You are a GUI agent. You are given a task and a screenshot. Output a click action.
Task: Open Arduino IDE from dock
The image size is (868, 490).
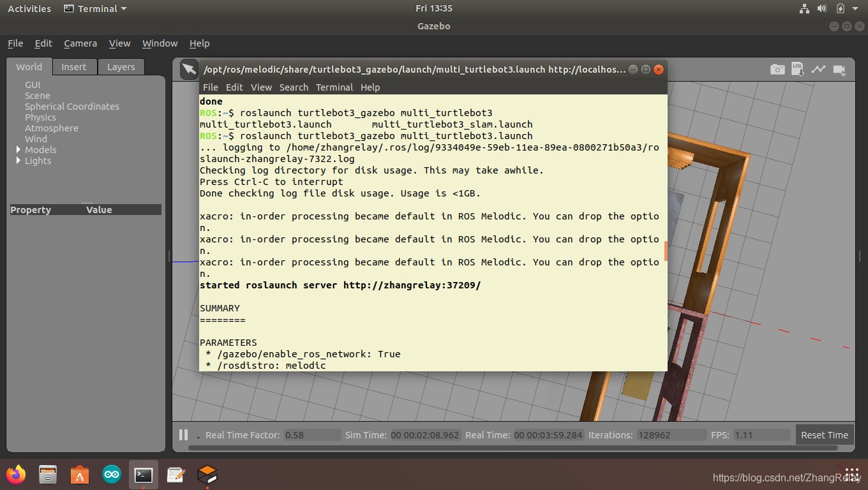pyautogui.click(x=112, y=474)
